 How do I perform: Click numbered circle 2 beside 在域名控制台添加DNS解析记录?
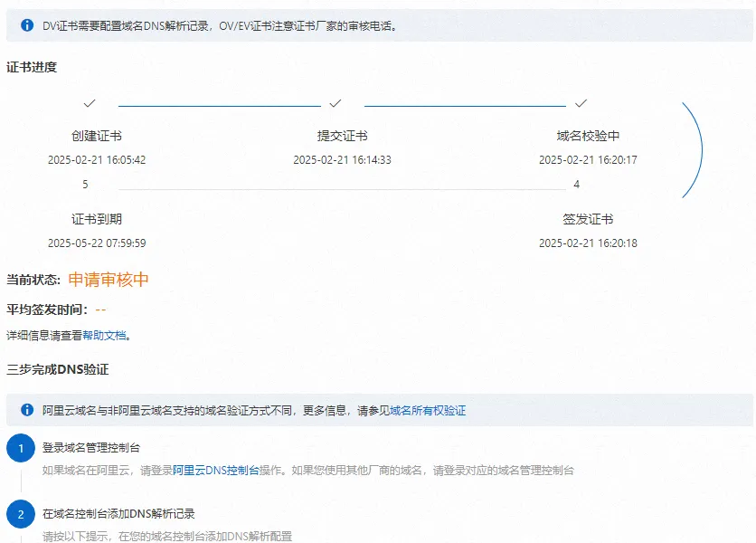click(x=21, y=510)
